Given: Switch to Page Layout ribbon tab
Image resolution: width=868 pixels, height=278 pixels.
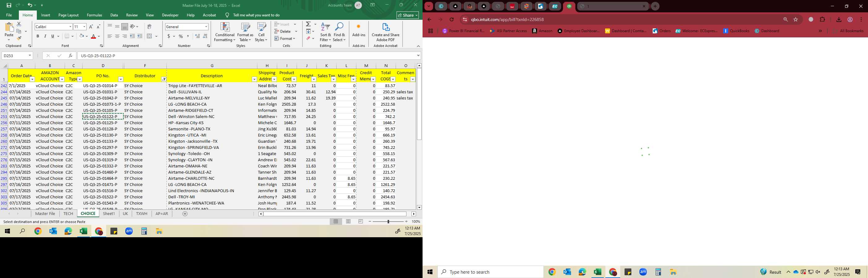Looking at the screenshot, I should tap(68, 15).
